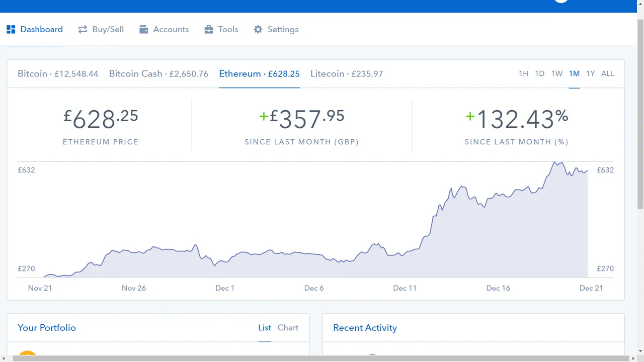Click the SINCE LAST MONTH (GBP) caption
The height and width of the screenshot is (362, 644).
302,142
